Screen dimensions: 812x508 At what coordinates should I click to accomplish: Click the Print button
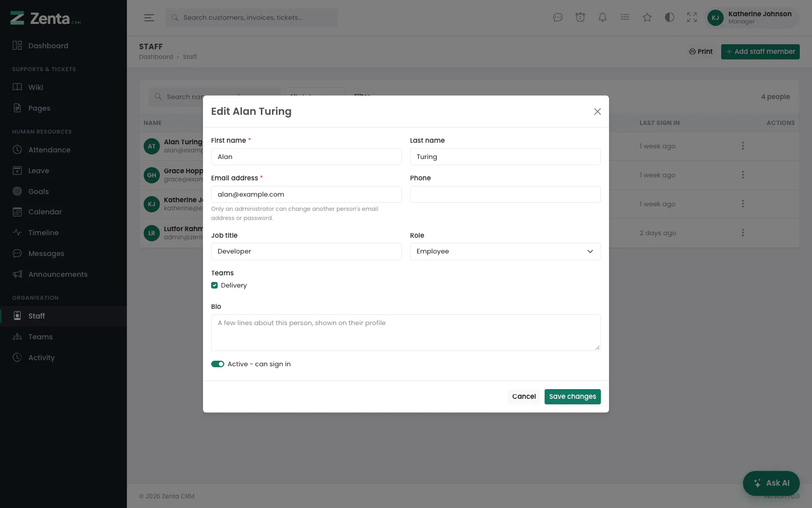pos(701,52)
